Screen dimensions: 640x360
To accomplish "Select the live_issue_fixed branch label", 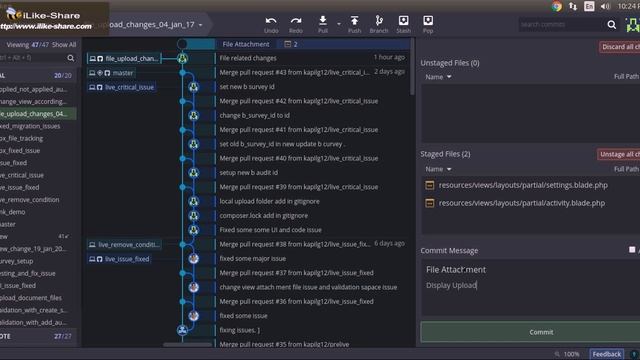I will click(x=119, y=259).
